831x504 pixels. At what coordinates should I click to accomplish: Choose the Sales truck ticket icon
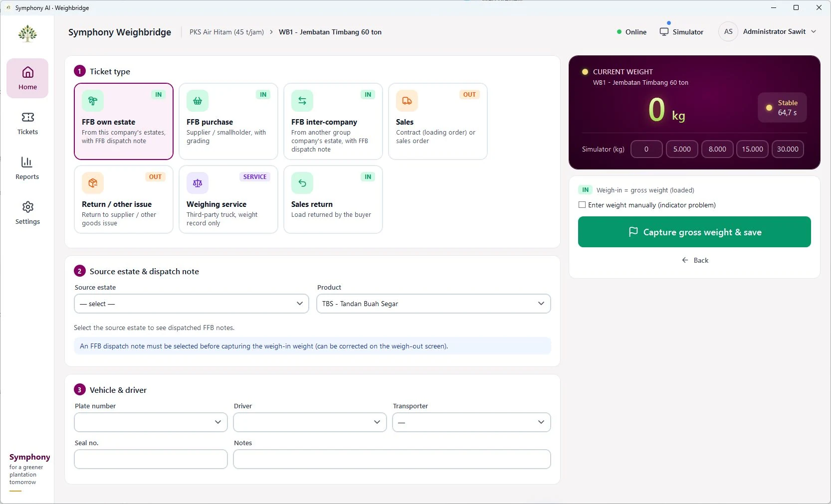(x=407, y=101)
